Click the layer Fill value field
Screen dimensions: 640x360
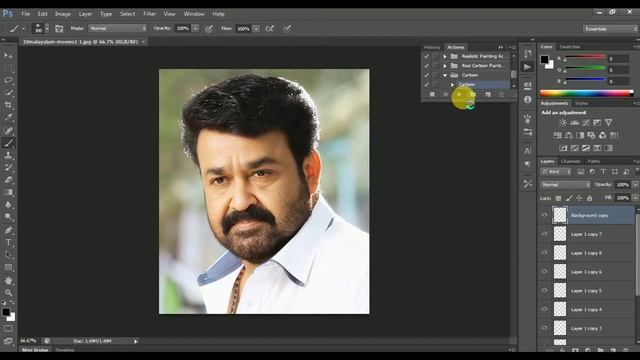click(622, 198)
